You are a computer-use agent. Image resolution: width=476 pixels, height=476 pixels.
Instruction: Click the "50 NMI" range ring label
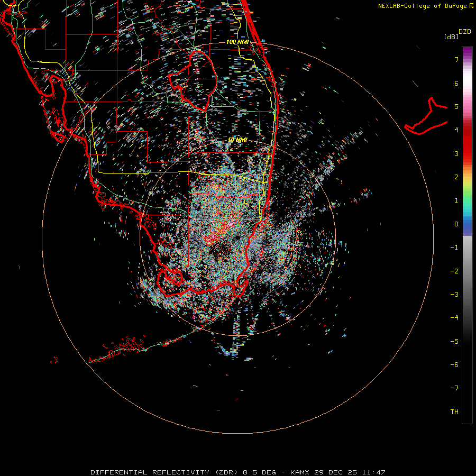(237, 140)
